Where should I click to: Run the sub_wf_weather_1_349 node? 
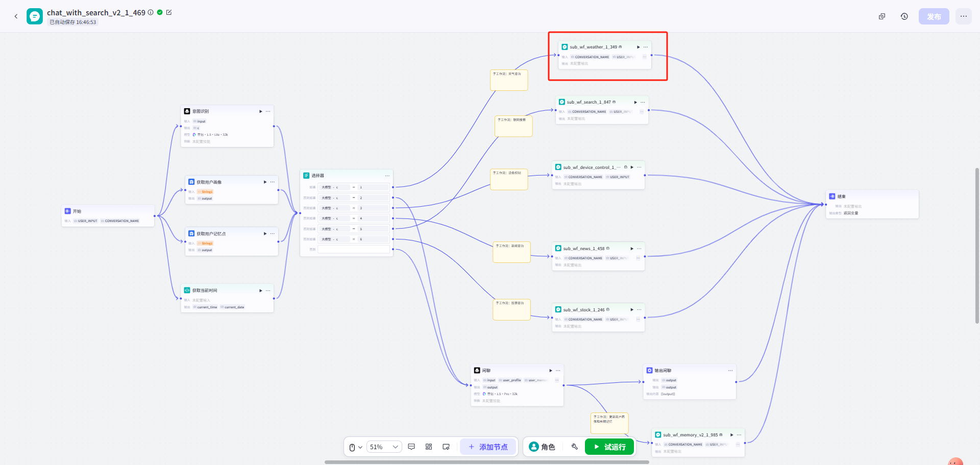click(639, 47)
